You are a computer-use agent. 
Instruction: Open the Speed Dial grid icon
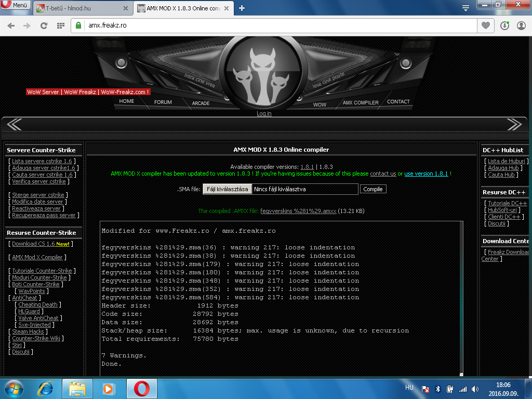pos(61,25)
